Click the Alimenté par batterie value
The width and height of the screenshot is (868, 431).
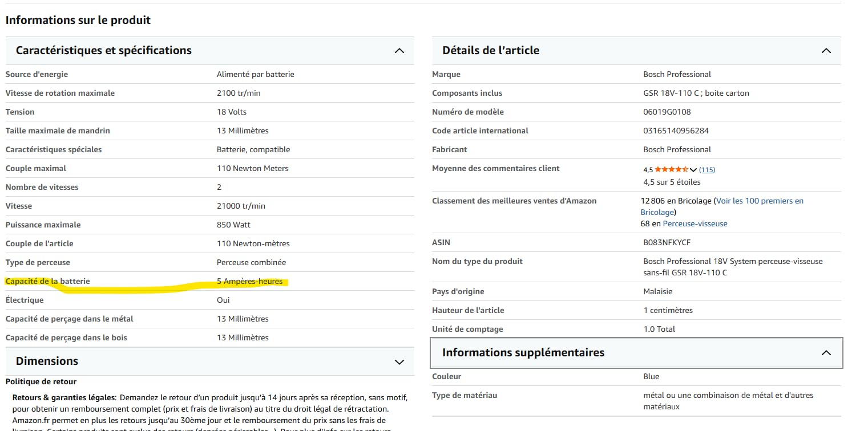click(x=256, y=75)
